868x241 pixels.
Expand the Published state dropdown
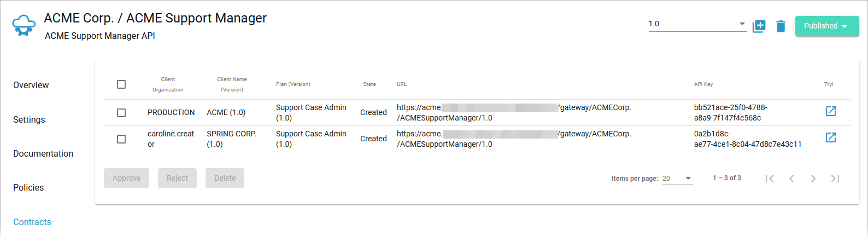(x=826, y=26)
